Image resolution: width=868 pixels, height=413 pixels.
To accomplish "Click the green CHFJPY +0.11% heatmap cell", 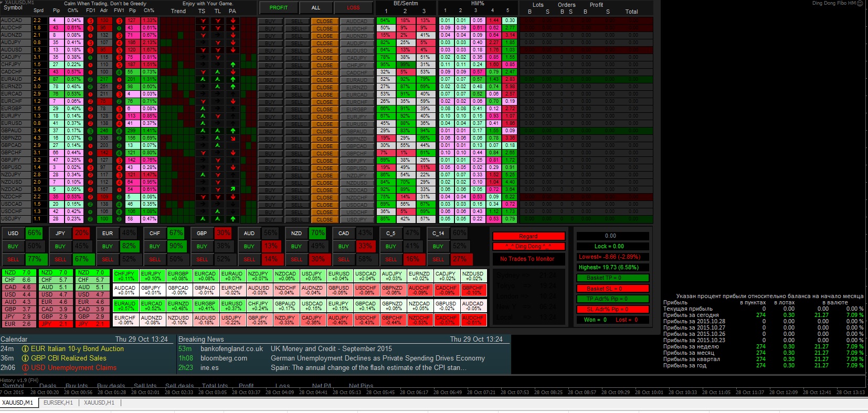I will [x=125, y=276].
